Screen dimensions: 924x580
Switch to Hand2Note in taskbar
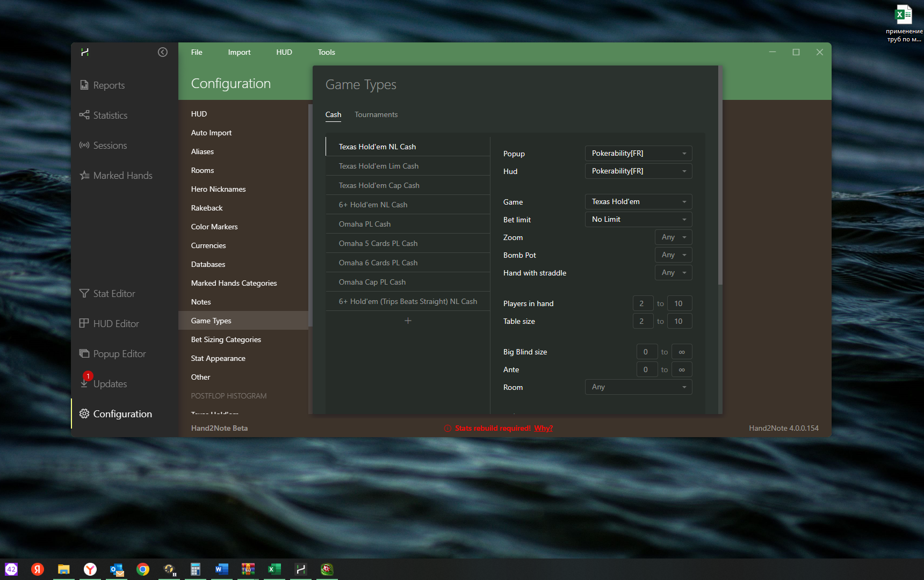click(301, 569)
